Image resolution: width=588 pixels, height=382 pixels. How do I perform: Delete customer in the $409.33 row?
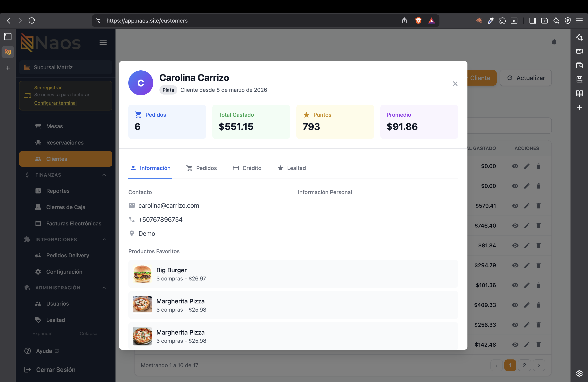tap(539, 305)
